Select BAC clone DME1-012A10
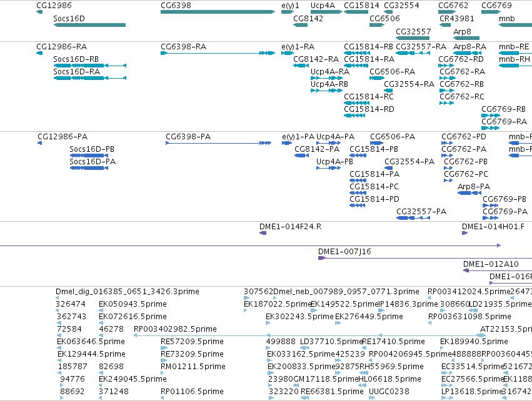Viewport: 532px width, 401px height. coord(498,270)
